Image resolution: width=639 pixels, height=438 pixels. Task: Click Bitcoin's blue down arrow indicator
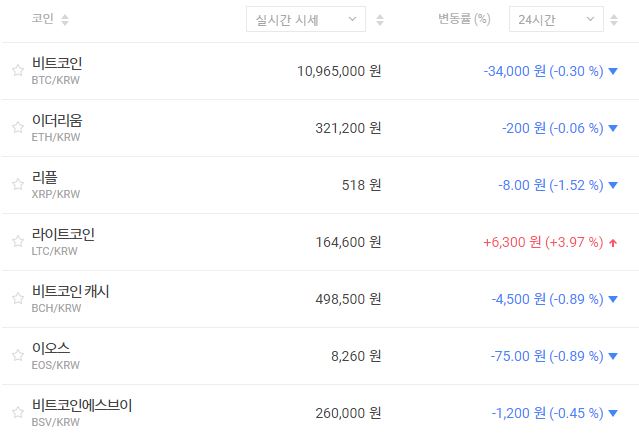click(x=613, y=71)
